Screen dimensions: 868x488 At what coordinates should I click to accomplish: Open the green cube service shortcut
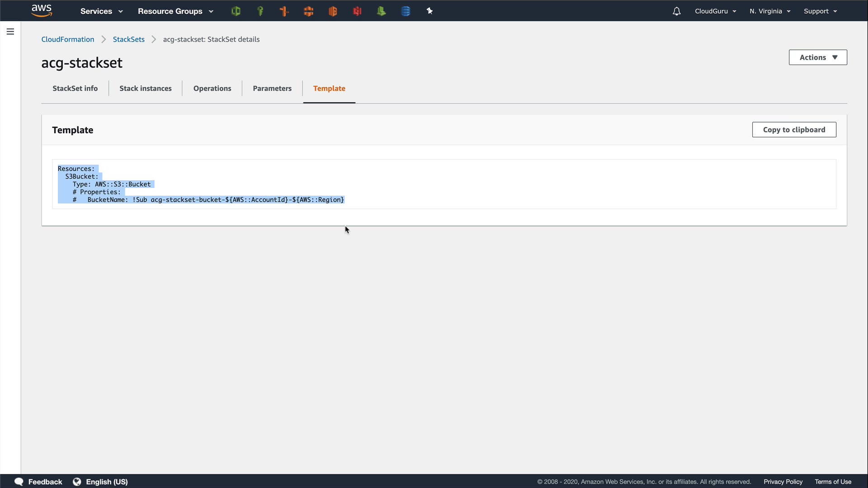tap(236, 11)
